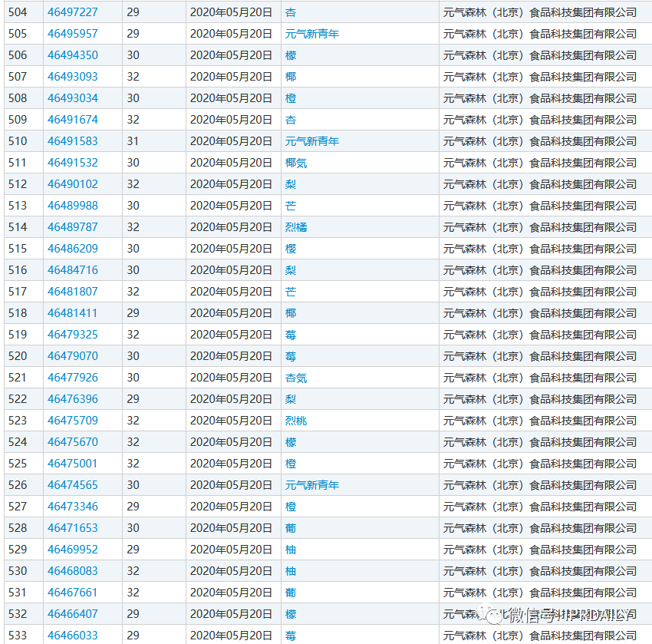Open trademark record 46471653
Image resolution: width=652 pixels, height=644 pixels.
[x=73, y=528]
